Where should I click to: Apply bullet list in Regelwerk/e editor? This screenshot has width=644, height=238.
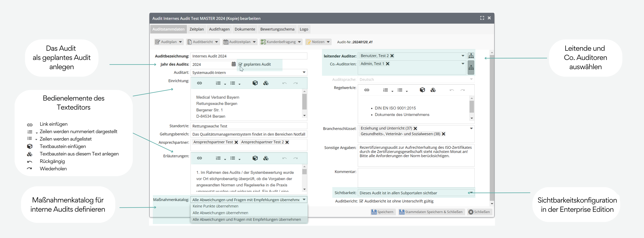click(400, 90)
